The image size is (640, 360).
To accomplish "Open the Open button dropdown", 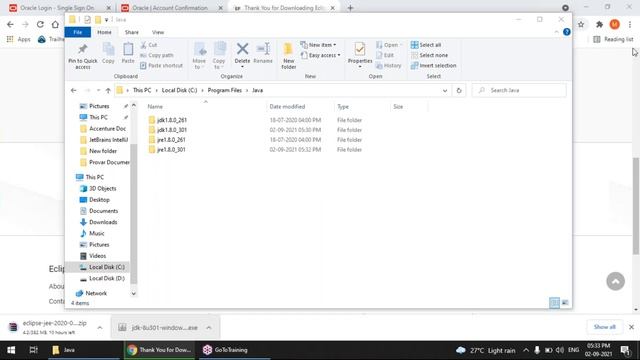I will (389, 45).
